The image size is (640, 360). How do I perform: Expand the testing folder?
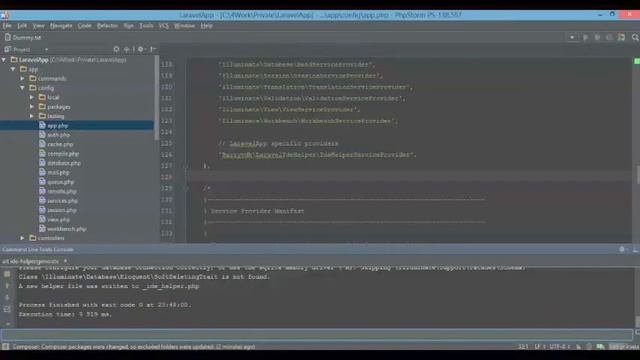pos(32,116)
